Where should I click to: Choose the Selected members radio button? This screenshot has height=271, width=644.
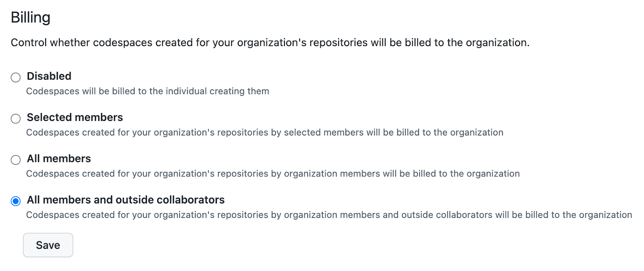[x=15, y=119]
